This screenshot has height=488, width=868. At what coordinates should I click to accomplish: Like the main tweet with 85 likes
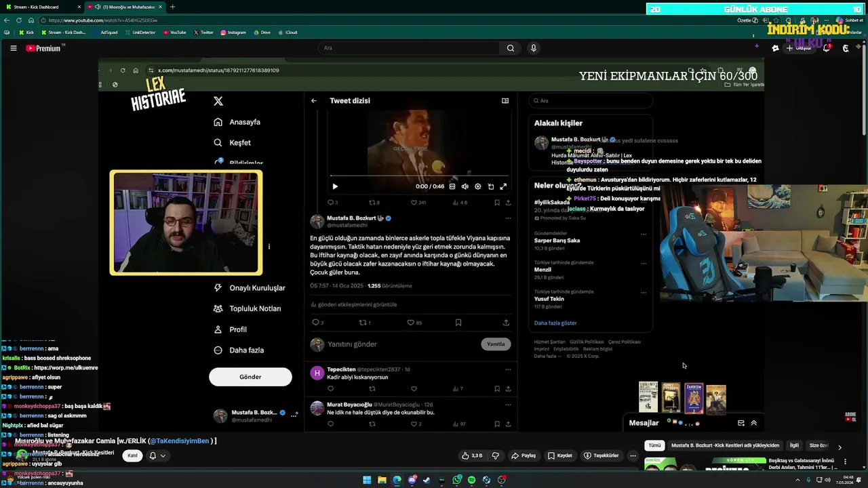[414, 323]
